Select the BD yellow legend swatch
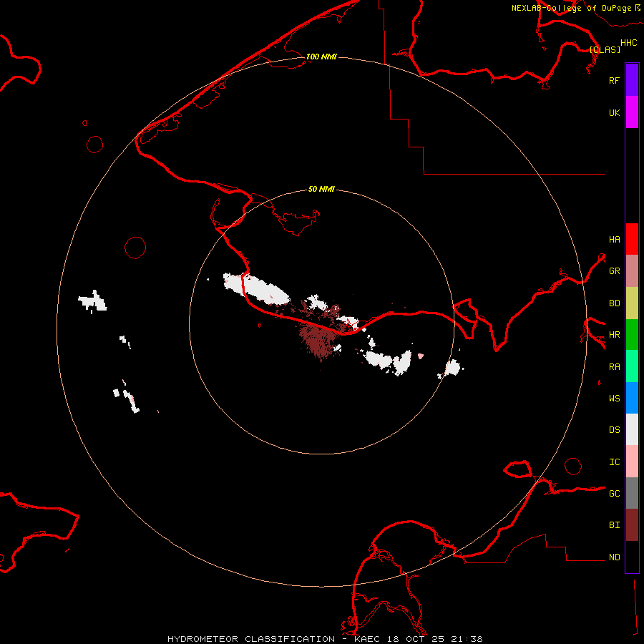Image resolution: width=644 pixels, height=644 pixels. click(632, 303)
